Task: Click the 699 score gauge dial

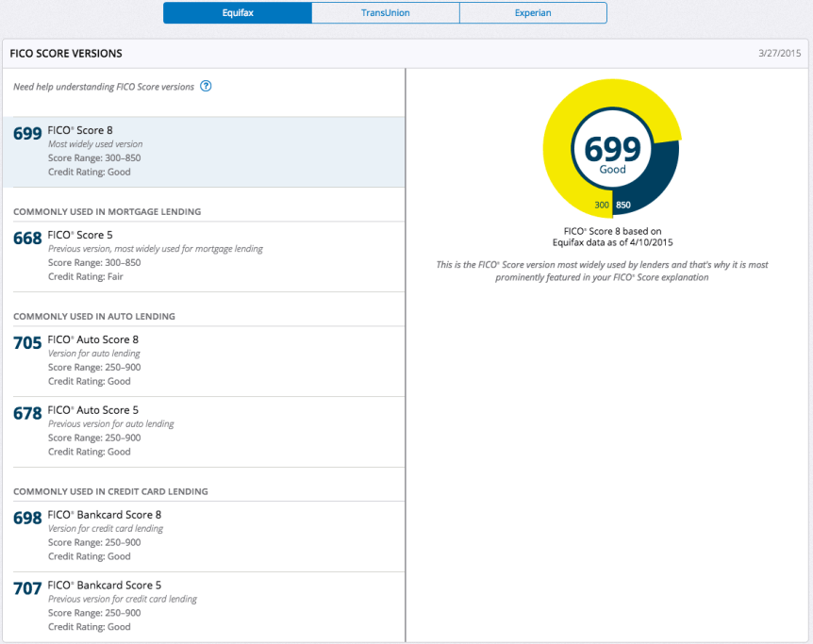Action: coord(611,149)
